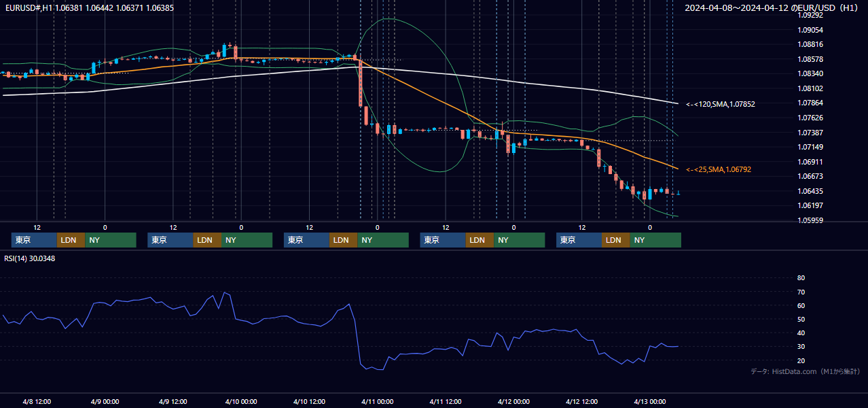Select the 4/13 00:00 time label
Image resolution: width=868 pixels, height=408 pixels.
click(650, 401)
